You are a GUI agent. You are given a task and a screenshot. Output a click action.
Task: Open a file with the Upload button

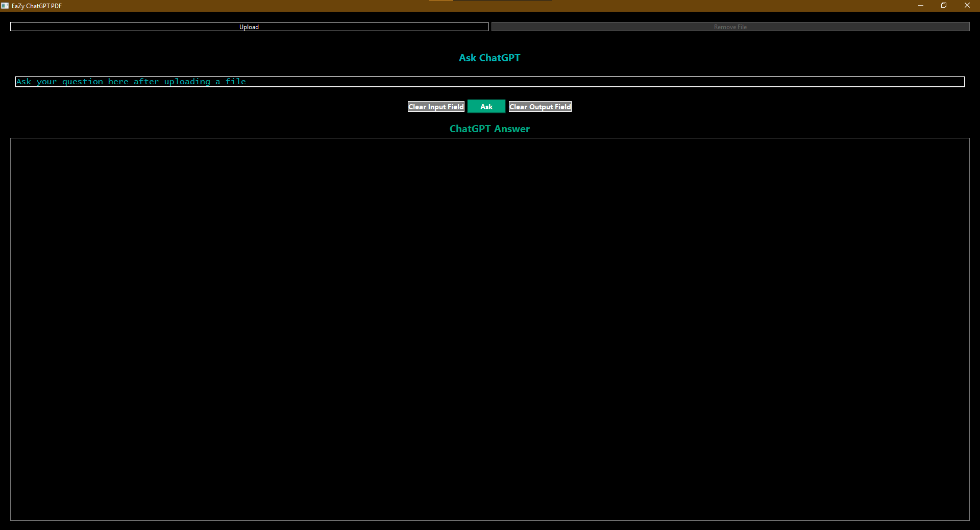tap(249, 27)
